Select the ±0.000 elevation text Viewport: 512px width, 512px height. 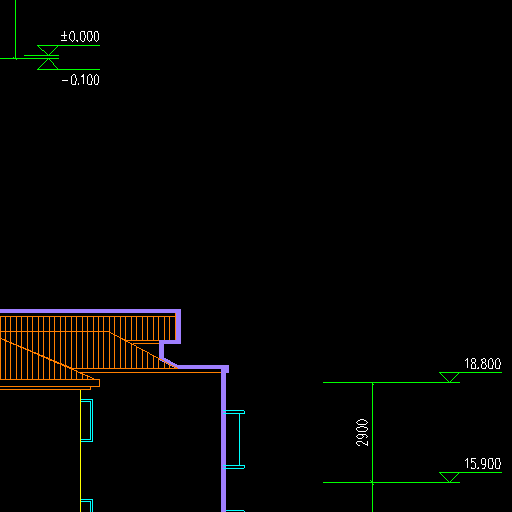[80, 36]
